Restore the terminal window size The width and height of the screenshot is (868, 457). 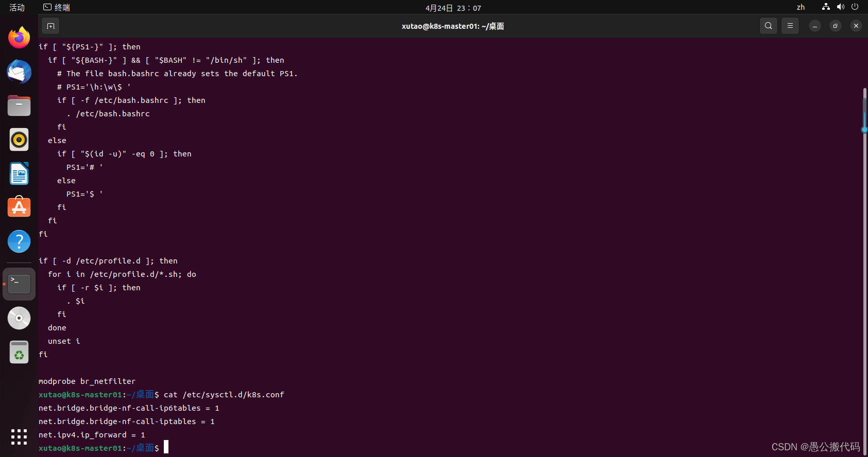point(836,26)
